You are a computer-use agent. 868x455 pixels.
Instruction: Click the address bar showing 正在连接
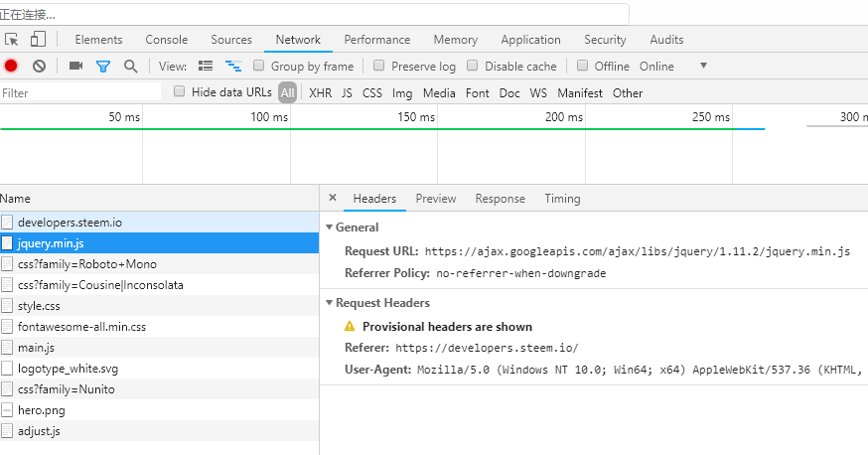coord(314,14)
